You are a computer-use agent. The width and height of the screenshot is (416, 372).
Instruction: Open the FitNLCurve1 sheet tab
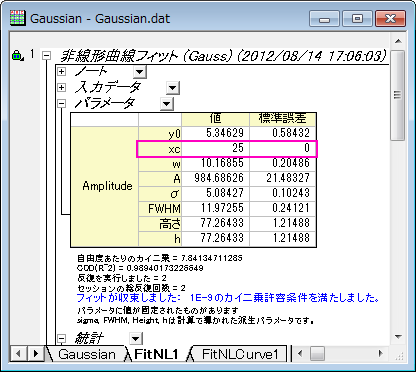pos(240,354)
